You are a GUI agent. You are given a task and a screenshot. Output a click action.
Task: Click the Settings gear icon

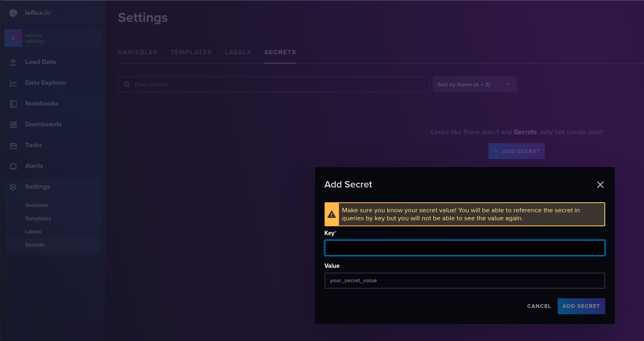[x=13, y=187]
